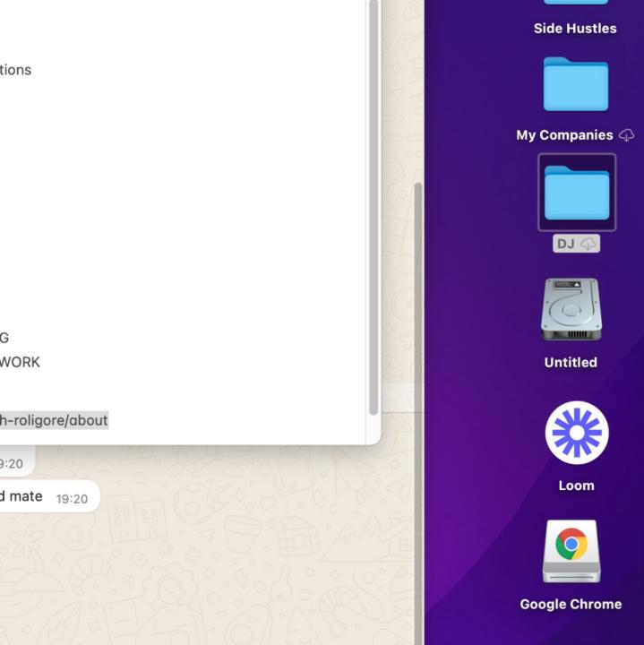
Task: Click the message bubble above "d mate"
Action: coord(13,463)
